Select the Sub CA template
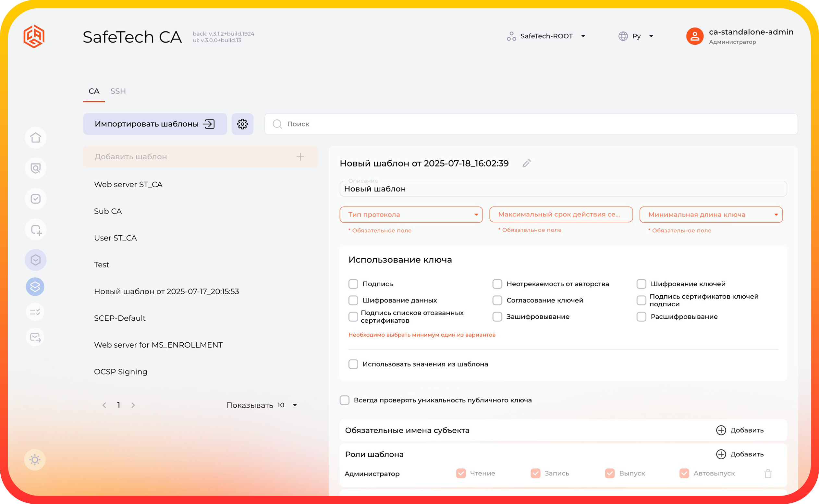The image size is (819, 504). [108, 211]
